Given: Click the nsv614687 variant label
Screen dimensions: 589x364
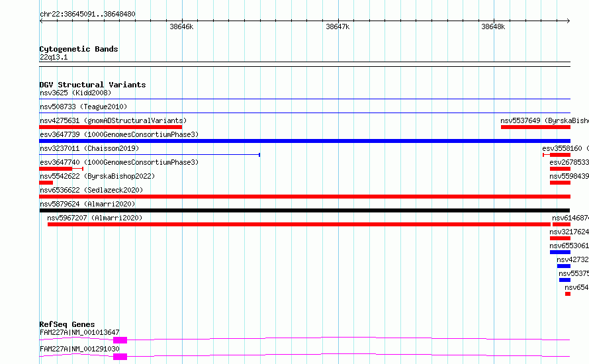Looking at the screenshot, I should tap(570, 218).
